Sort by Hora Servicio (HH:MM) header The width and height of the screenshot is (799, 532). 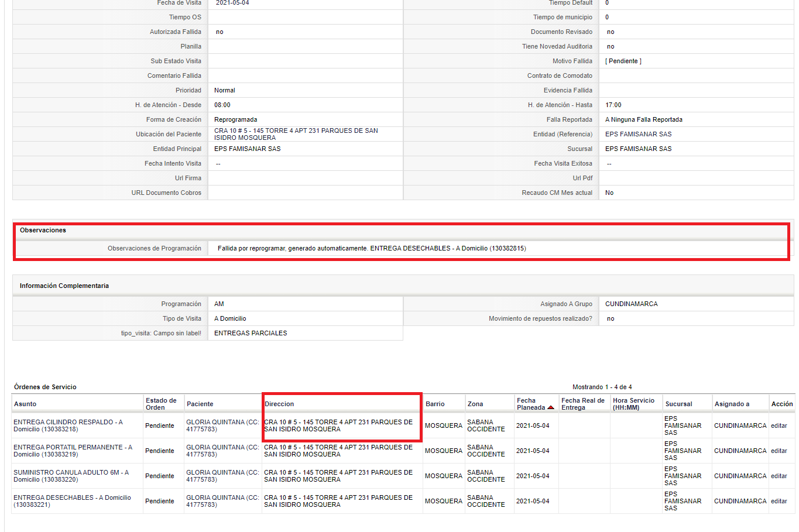pos(634,404)
